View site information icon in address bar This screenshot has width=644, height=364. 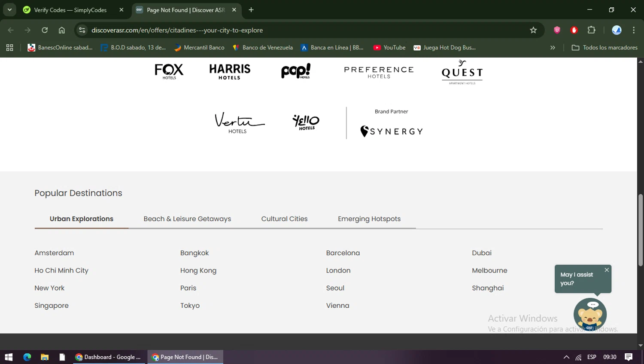[x=82, y=30]
